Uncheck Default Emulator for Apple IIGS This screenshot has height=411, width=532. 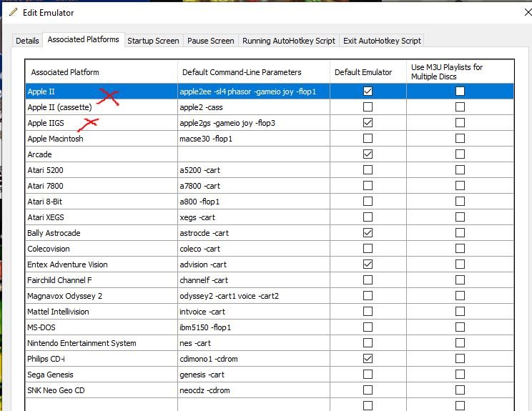tap(368, 122)
